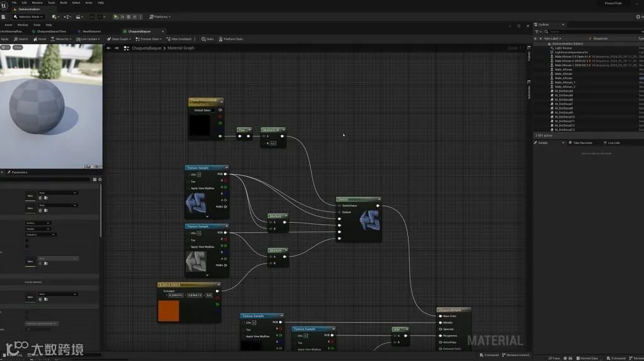The width and height of the screenshot is (644, 361).
Task: Toggle visibility column header in Outliner
Action: pyautogui.click(x=535, y=38)
